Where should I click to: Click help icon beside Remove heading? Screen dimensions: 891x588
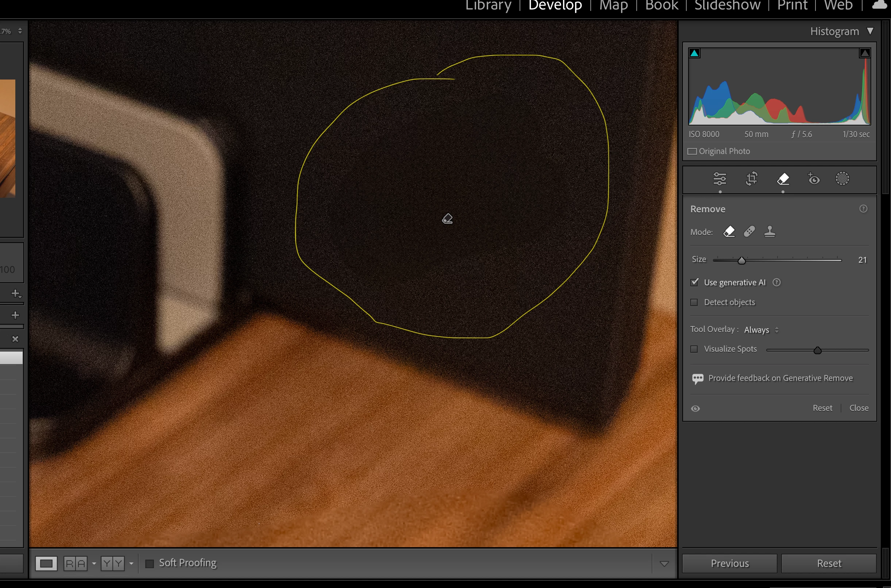point(863,209)
